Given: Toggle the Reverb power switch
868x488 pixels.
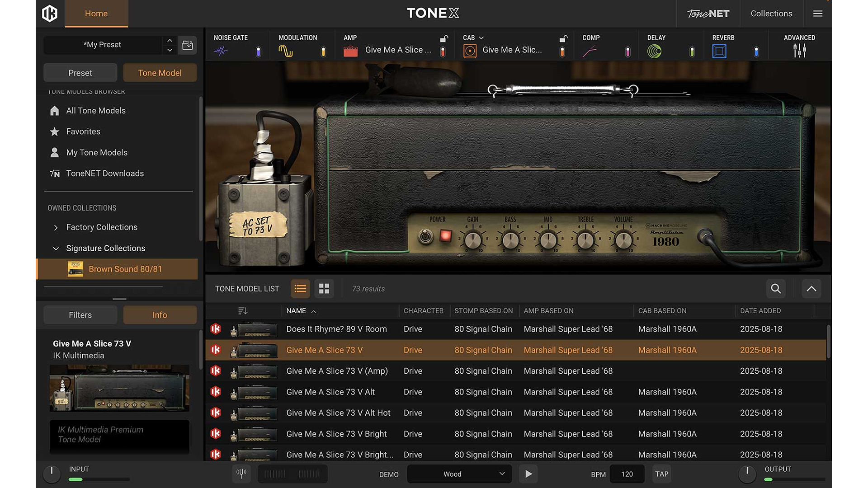Looking at the screenshot, I should (x=756, y=52).
